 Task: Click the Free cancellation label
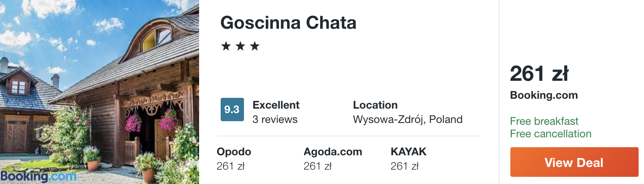(551, 134)
